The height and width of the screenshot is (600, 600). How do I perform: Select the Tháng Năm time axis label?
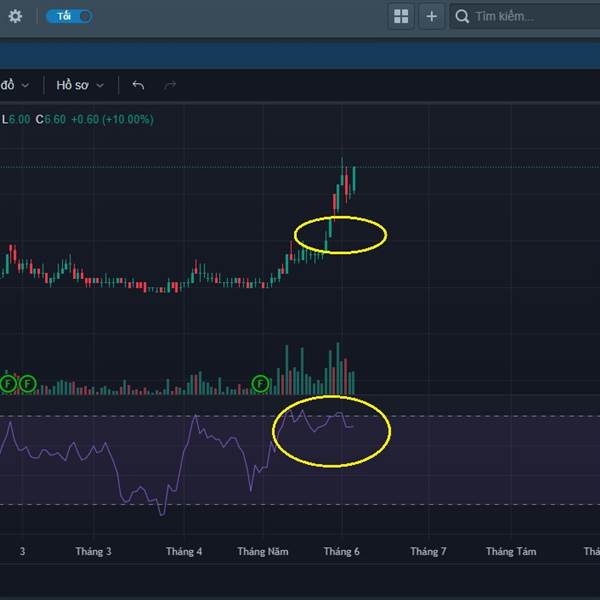(263, 551)
